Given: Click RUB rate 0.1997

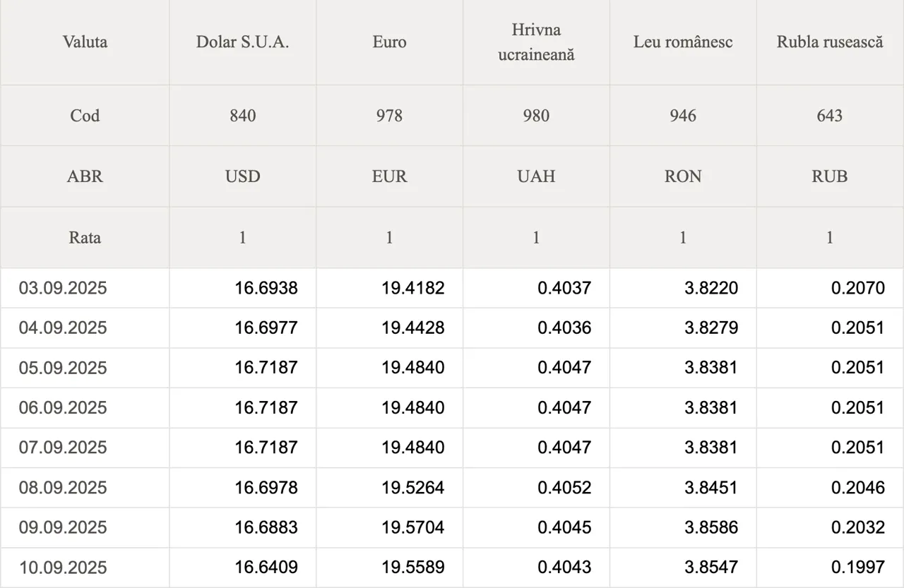Looking at the screenshot, I should [857, 568].
